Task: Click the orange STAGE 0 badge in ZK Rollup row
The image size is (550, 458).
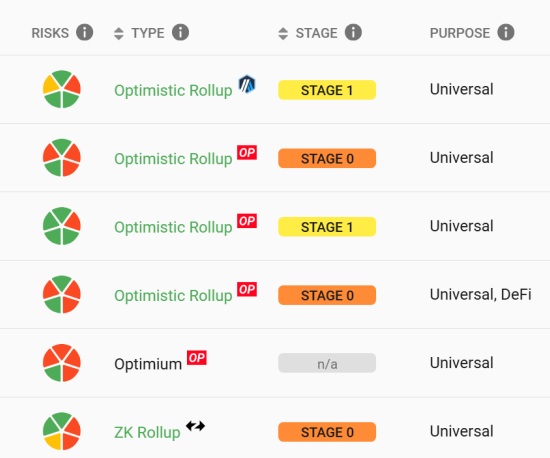Action: tap(327, 432)
